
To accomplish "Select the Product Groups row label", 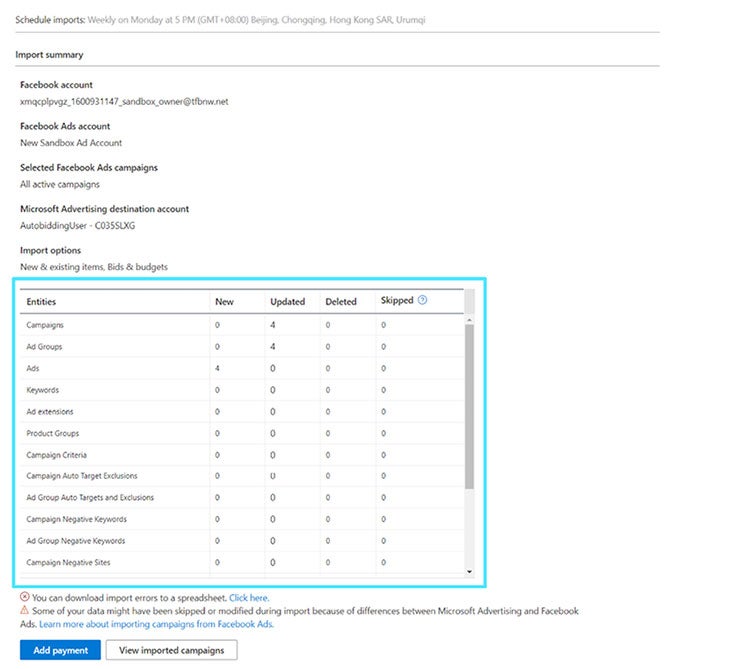I will 53,433.
